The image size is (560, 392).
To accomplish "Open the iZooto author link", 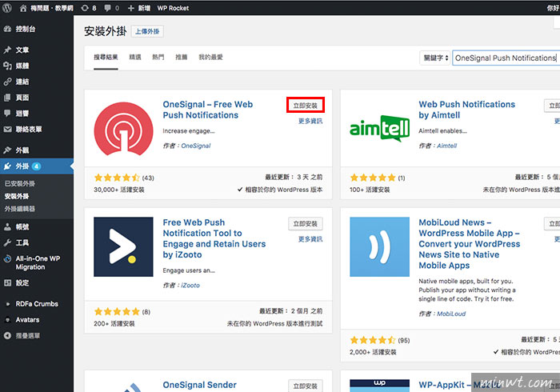I will pyautogui.click(x=190, y=286).
